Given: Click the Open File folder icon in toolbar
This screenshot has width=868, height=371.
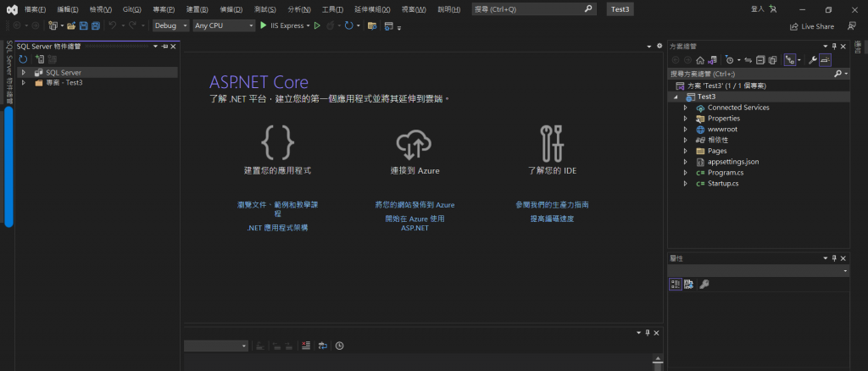Looking at the screenshot, I should (x=71, y=26).
